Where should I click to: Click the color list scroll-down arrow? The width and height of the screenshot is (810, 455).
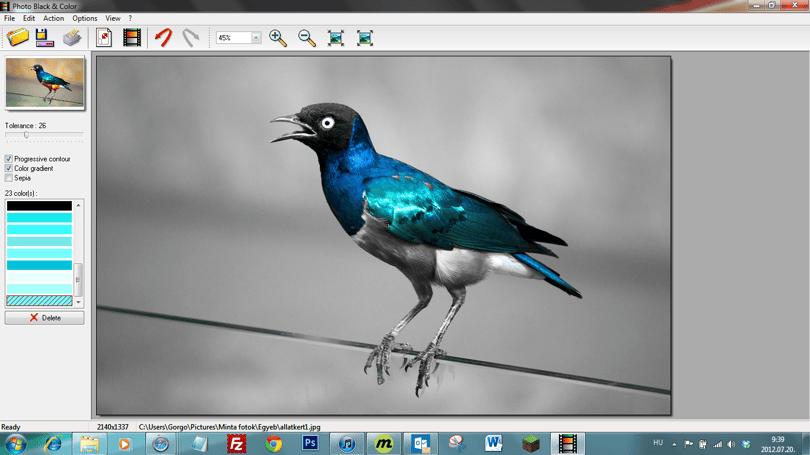point(79,302)
